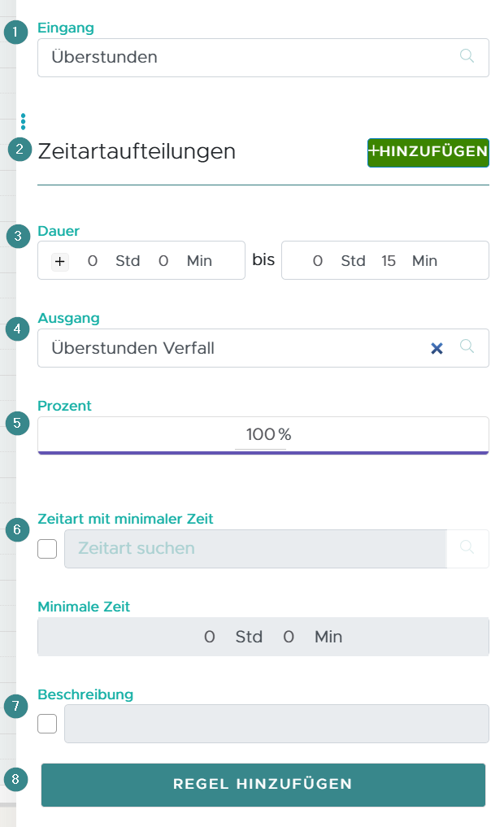Viewport: 504px width, 827px height.
Task: Check the Beschreibung checkbox
Action: (47, 724)
